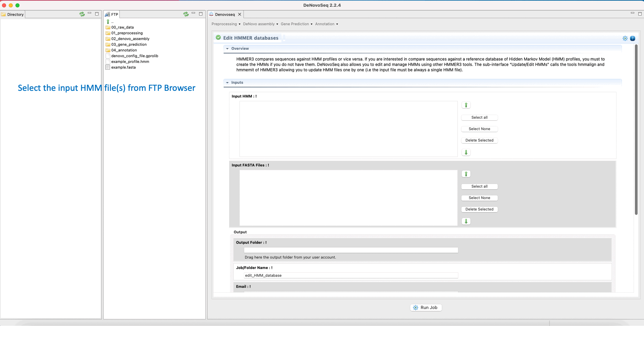Go up one level in FTP browser
Image resolution: width=644 pixels, height=362 pixels.
(x=108, y=21)
